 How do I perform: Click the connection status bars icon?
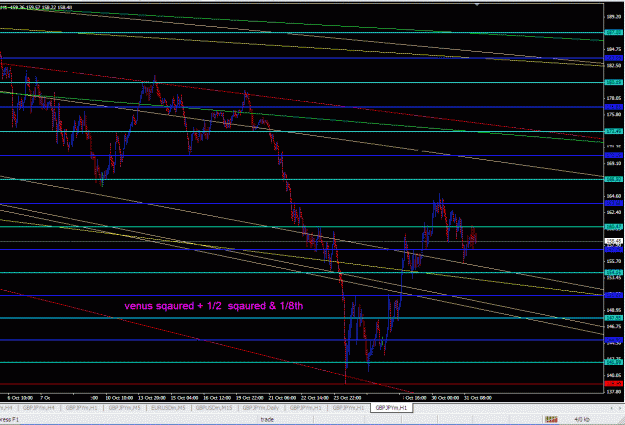point(551,419)
